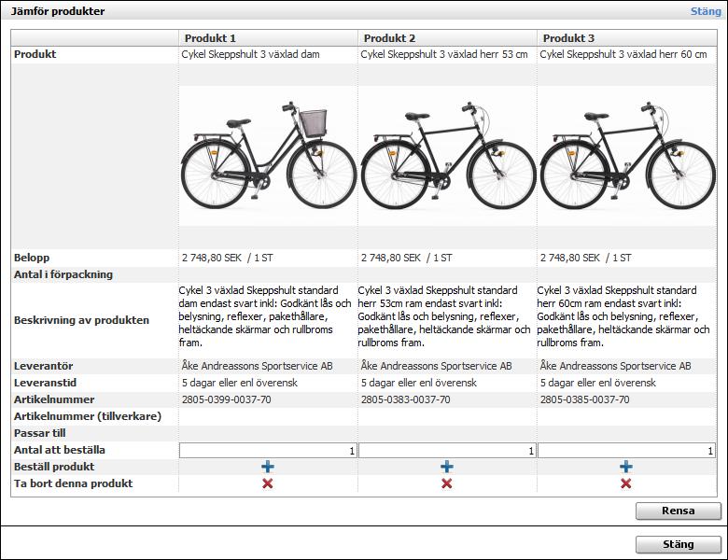Remove Produkt 1 with red X icon
The height and width of the screenshot is (560, 728).
click(x=268, y=483)
